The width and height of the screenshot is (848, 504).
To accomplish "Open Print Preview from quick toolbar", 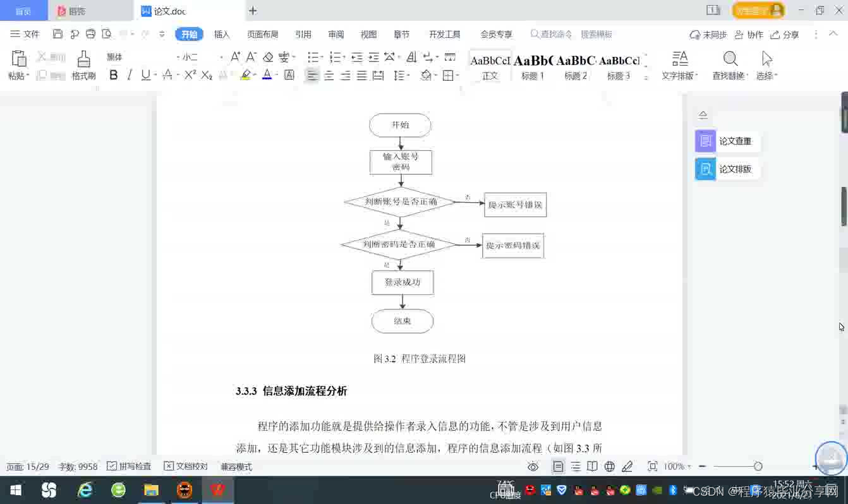I will point(107,34).
